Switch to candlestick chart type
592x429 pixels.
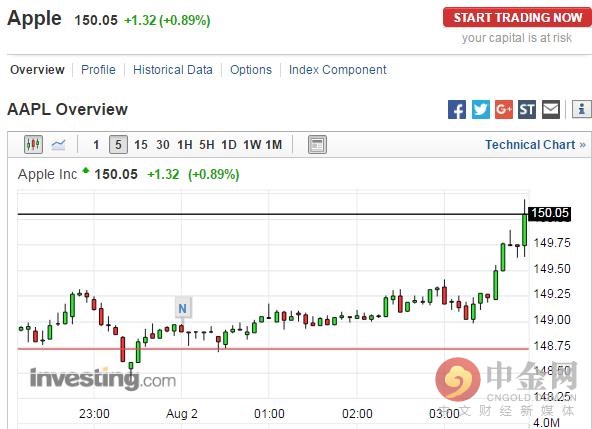(x=33, y=145)
